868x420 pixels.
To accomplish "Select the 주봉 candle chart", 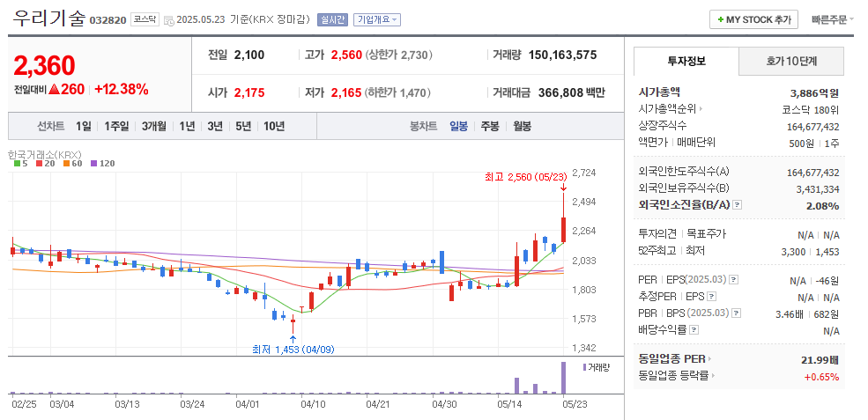I will (489, 126).
